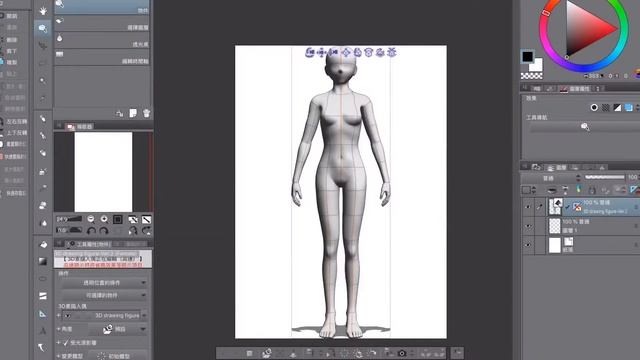
Task: Select the Object sub tool
Action: [102, 7]
